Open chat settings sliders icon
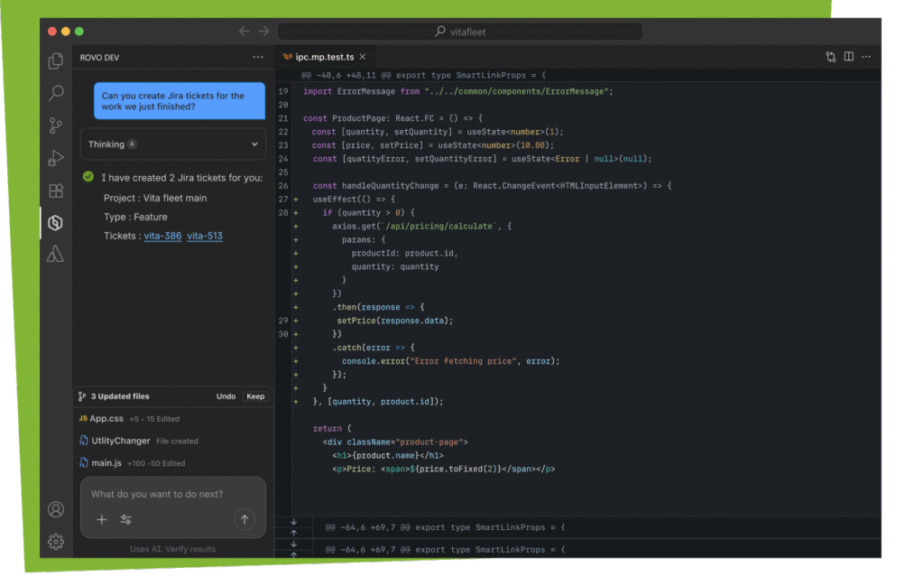This screenshot has width=924, height=586. (126, 519)
